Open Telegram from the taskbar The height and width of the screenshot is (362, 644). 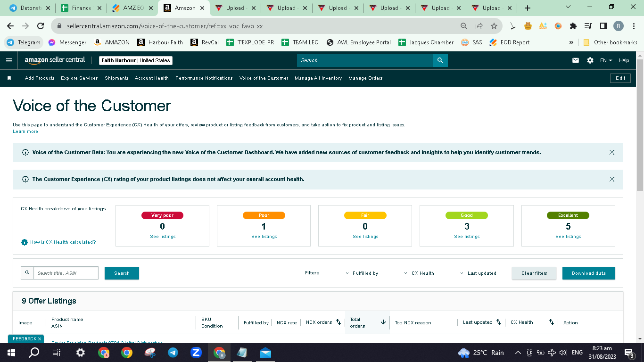pyautogui.click(x=173, y=353)
